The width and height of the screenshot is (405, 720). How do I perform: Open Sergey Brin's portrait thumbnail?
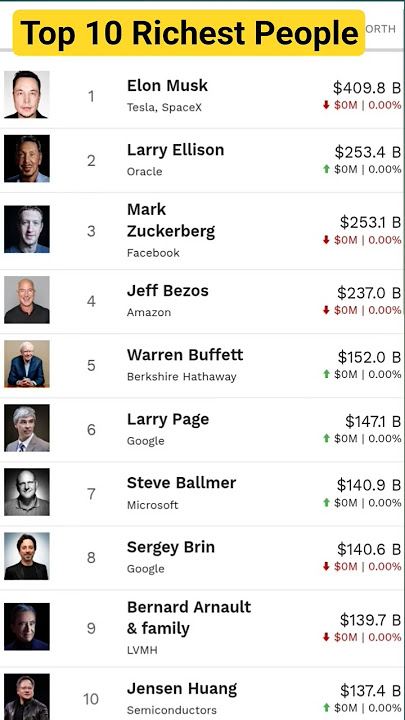(27, 556)
